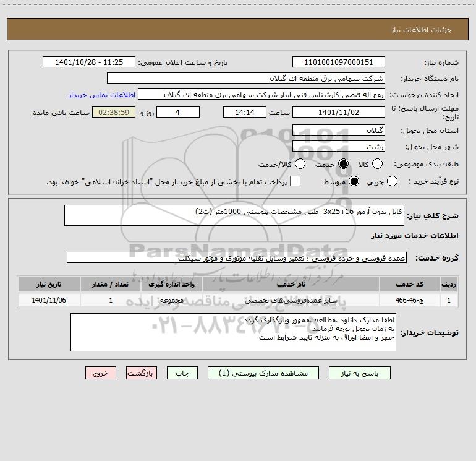Toggle the اسناد خزانه اسلامی payment checkbox
476x461 pixels.
pos(295,181)
